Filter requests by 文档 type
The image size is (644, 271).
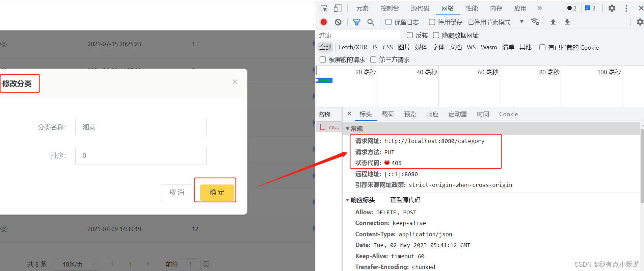(x=455, y=47)
